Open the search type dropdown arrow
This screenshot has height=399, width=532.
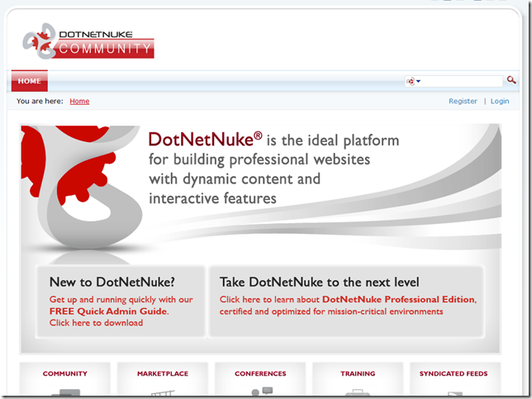point(418,81)
